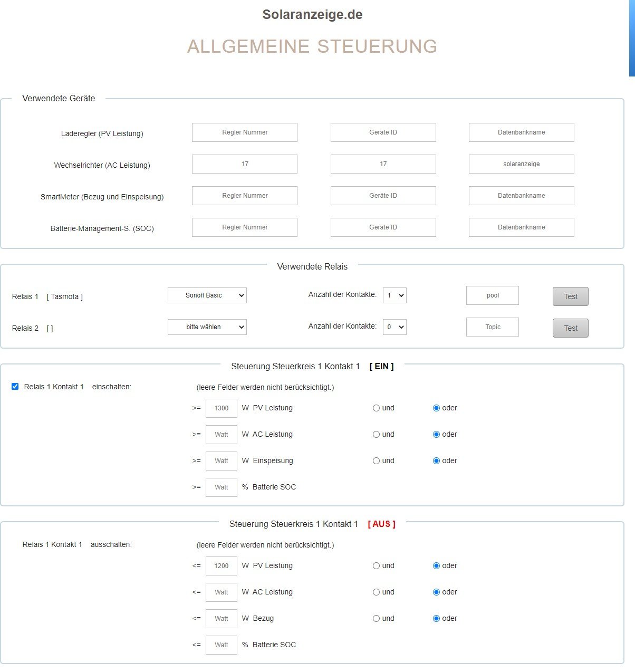Toggle the Relais 1 Kontakt 1 einschalten checkbox

15,387
